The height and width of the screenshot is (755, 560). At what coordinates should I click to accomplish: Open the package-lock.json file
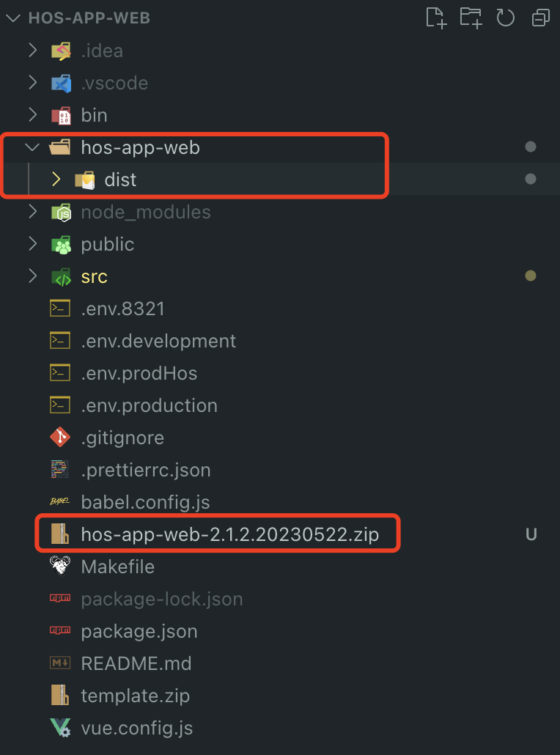point(161,599)
